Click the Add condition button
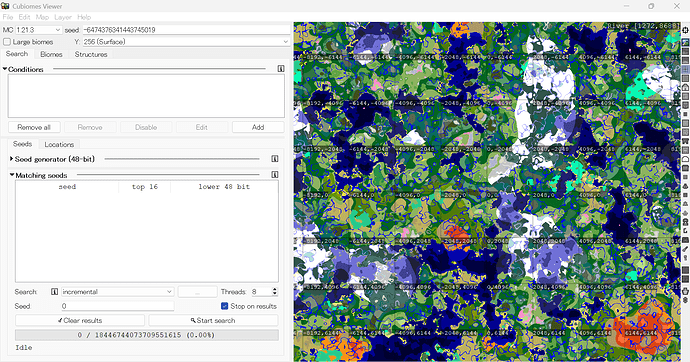The width and height of the screenshot is (690, 362). click(258, 127)
